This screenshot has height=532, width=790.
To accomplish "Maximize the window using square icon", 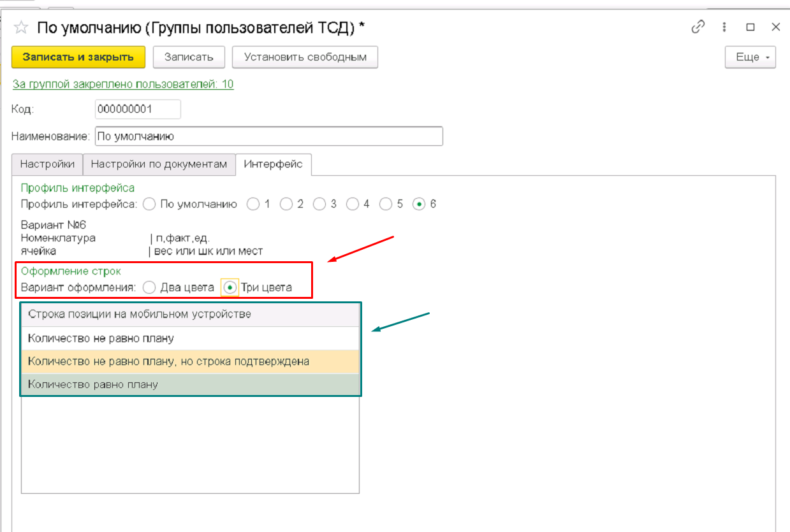I will coord(750,27).
